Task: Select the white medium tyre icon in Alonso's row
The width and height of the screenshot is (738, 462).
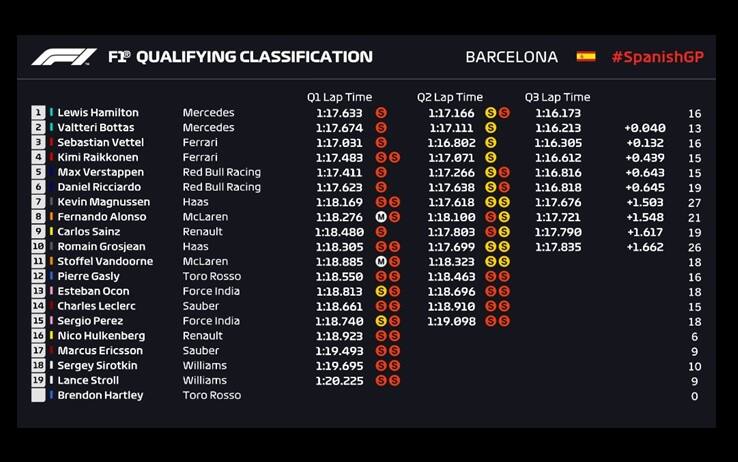Action: click(381, 217)
